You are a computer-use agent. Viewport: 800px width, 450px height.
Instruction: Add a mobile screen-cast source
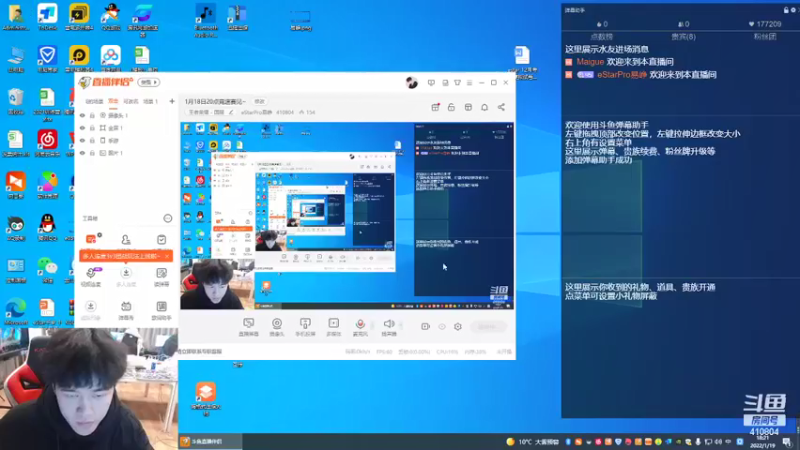pos(305,327)
